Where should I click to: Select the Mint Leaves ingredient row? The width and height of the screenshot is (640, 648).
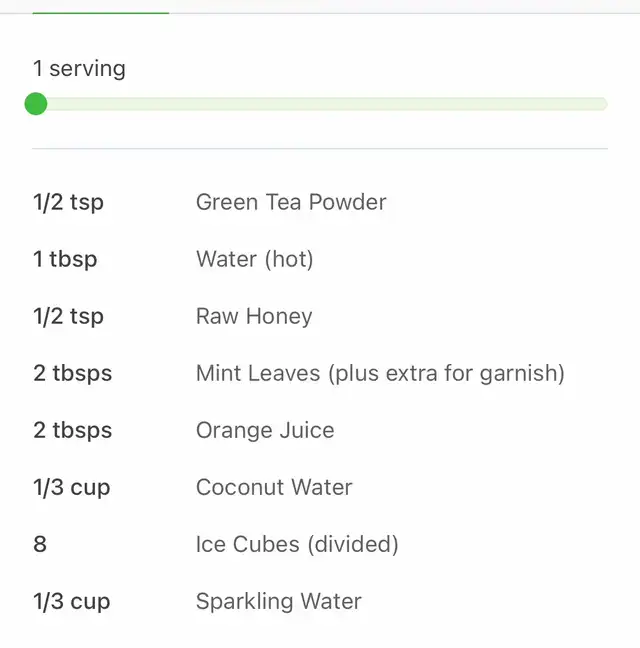pos(380,373)
